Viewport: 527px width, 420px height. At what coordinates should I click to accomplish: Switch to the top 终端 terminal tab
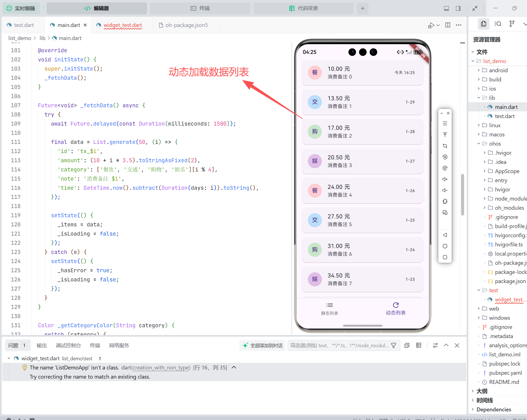[200, 8]
